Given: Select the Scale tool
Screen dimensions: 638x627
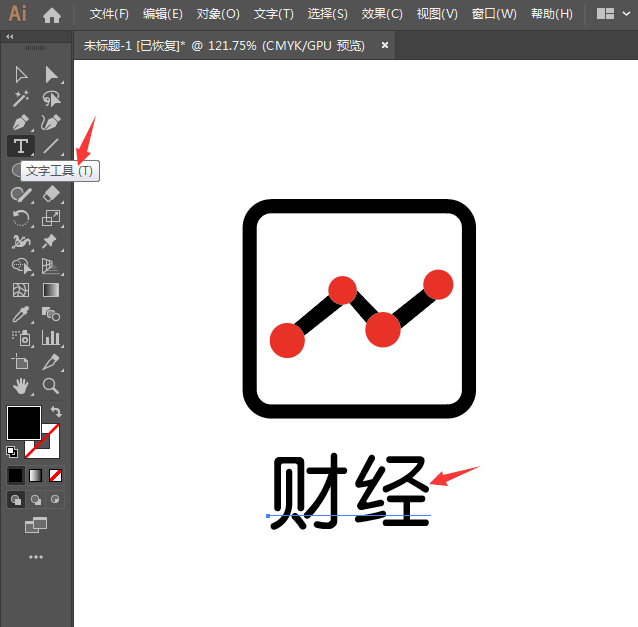Looking at the screenshot, I should click(51, 218).
